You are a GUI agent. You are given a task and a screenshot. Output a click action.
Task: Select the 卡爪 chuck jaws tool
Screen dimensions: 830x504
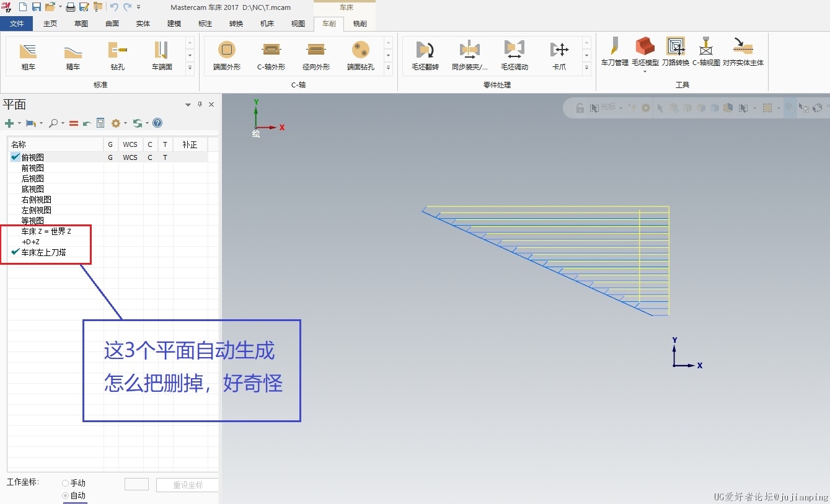tap(559, 56)
